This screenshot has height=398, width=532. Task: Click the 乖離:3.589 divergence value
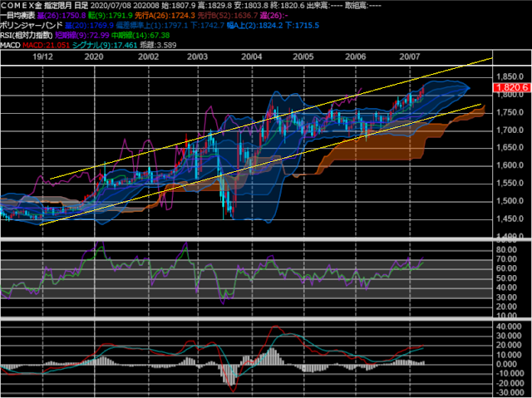[x=158, y=45]
